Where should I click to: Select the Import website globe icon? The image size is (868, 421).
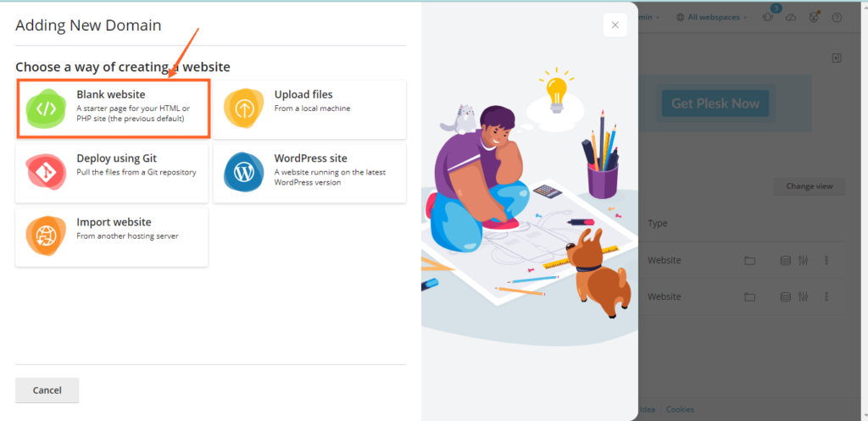click(46, 235)
